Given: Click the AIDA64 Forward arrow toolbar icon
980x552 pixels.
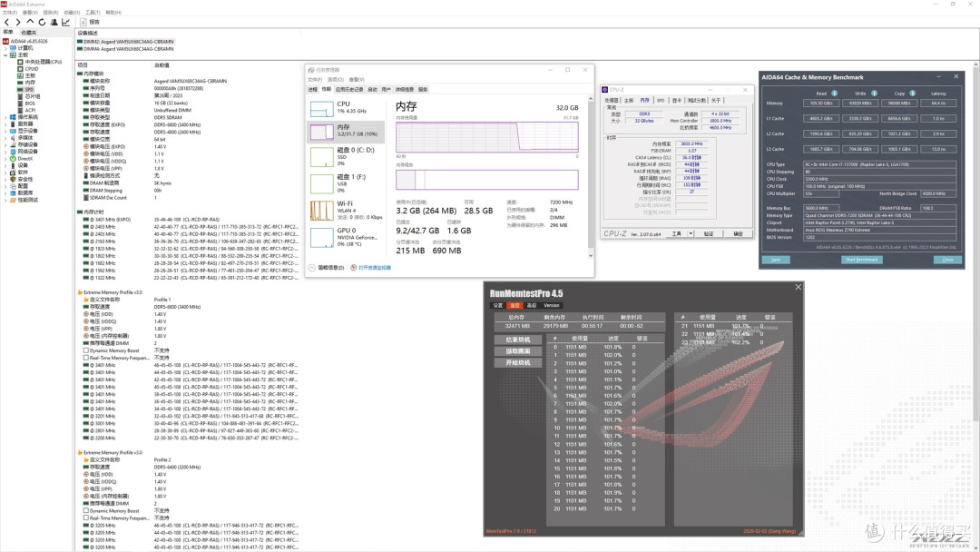Looking at the screenshot, I should (18, 22).
